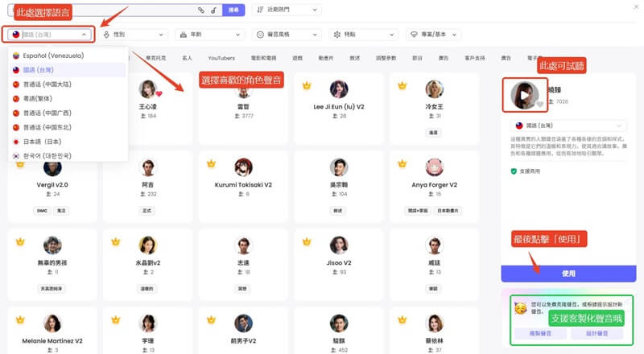The height and width of the screenshot is (354, 644).
Task: Switch to the 遊戲 games tab
Action: click(297, 58)
